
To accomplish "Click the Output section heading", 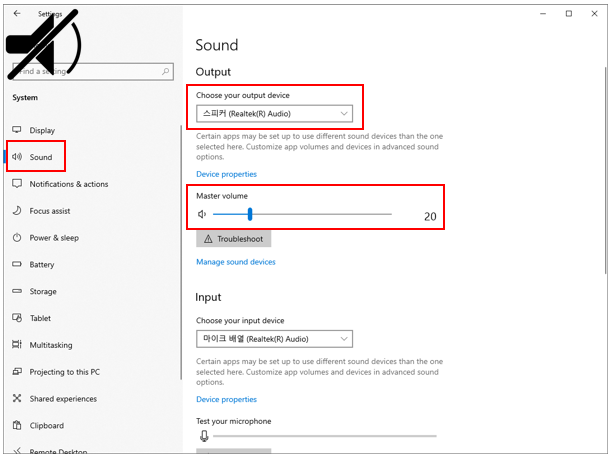I will (213, 72).
